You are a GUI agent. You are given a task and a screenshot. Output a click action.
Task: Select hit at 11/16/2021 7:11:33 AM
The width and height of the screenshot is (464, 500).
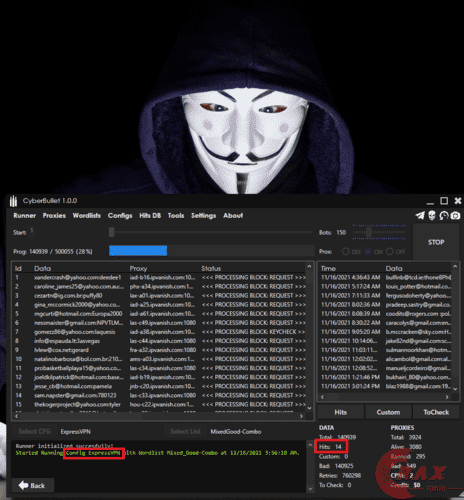386,296
